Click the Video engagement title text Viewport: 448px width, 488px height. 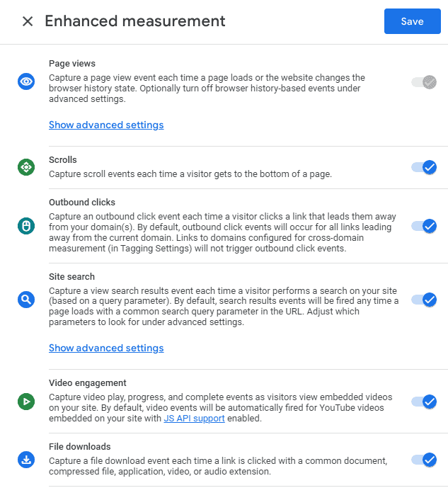88,383
